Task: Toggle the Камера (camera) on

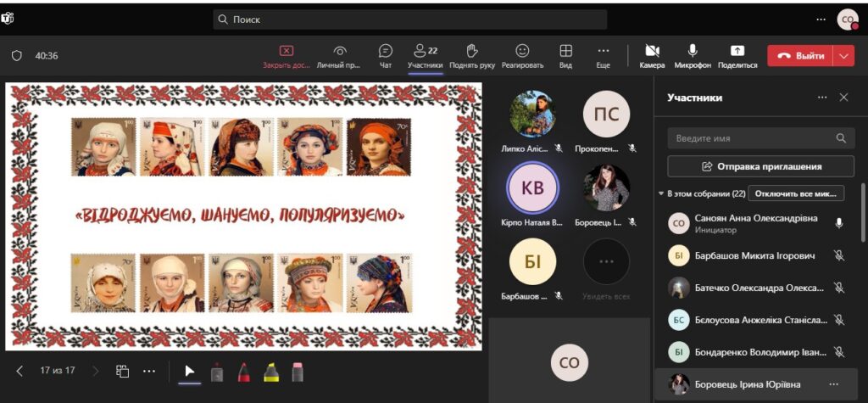Action: tap(652, 51)
